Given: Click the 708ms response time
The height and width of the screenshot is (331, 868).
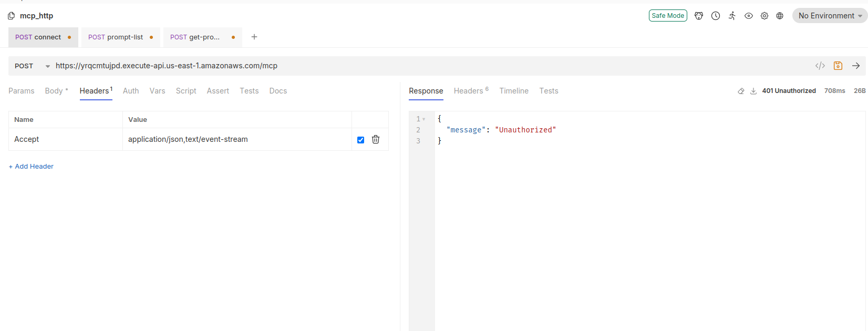Looking at the screenshot, I should click(834, 91).
